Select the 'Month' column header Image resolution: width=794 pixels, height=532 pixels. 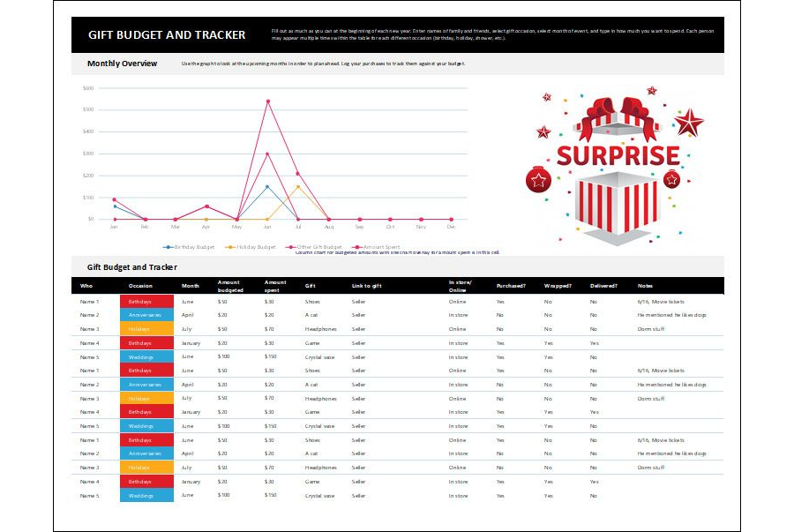coord(191,286)
